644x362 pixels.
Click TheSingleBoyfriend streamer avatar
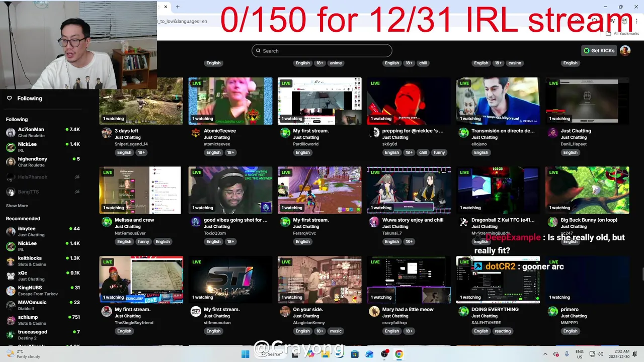tap(107, 311)
